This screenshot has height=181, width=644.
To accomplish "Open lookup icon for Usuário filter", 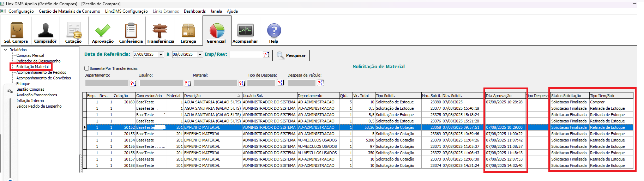I will [187, 83].
